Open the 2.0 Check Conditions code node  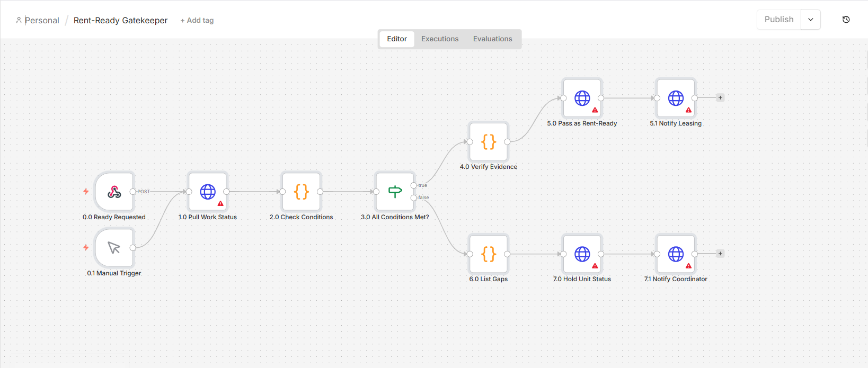(x=302, y=192)
